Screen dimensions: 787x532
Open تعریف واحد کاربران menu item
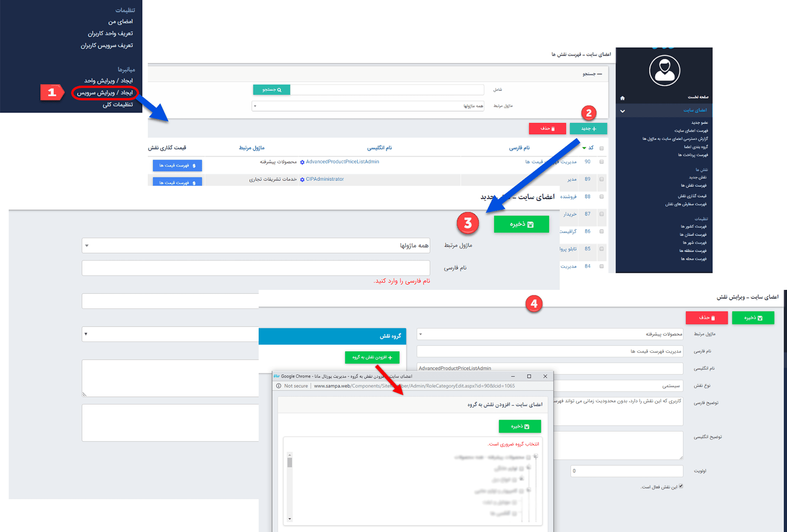click(110, 33)
